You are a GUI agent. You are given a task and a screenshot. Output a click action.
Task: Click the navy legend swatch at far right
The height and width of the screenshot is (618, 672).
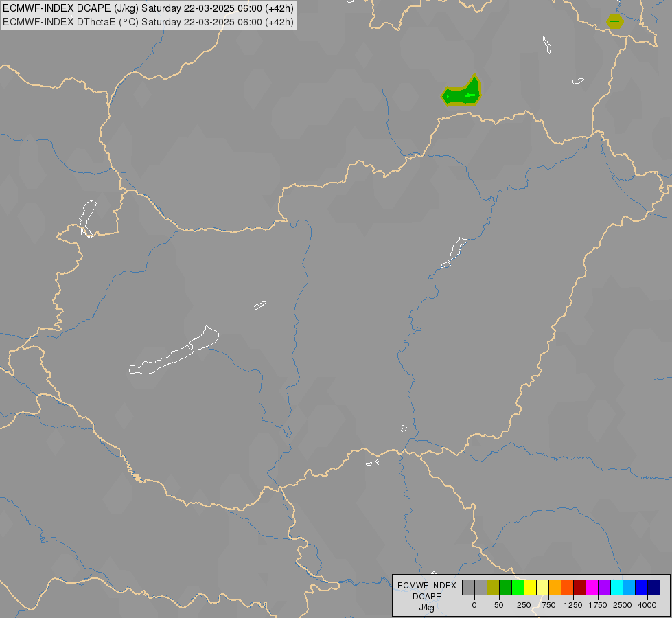654,587
